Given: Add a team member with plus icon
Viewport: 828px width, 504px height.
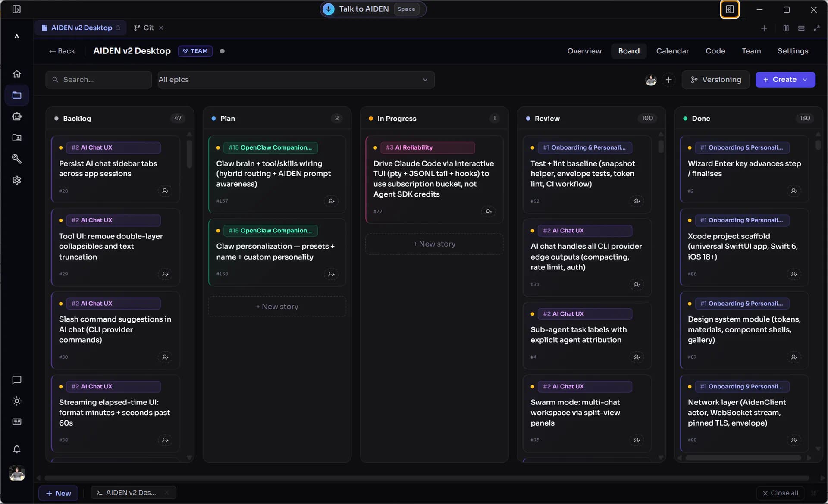Looking at the screenshot, I should (x=668, y=80).
